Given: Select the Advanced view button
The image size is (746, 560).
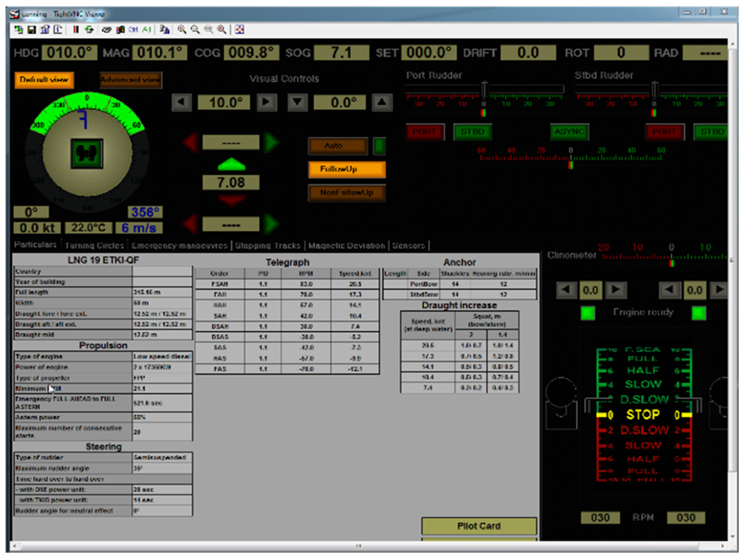Looking at the screenshot, I should [x=130, y=80].
